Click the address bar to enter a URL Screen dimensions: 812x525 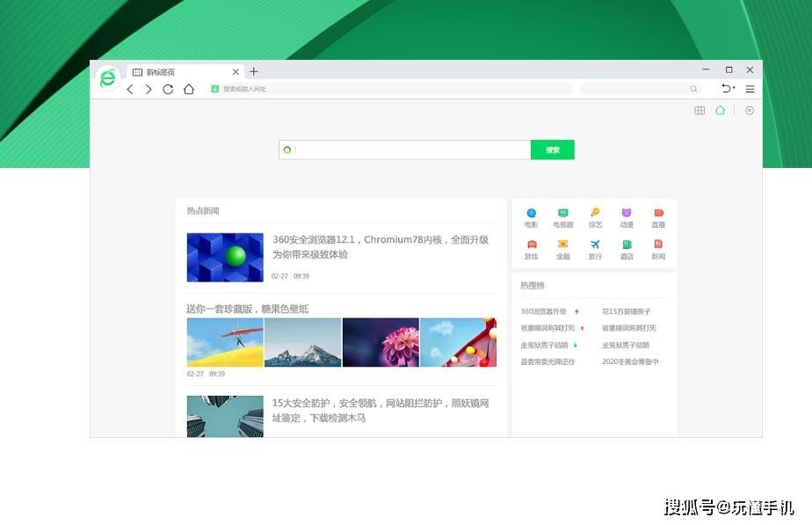[x=389, y=89]
